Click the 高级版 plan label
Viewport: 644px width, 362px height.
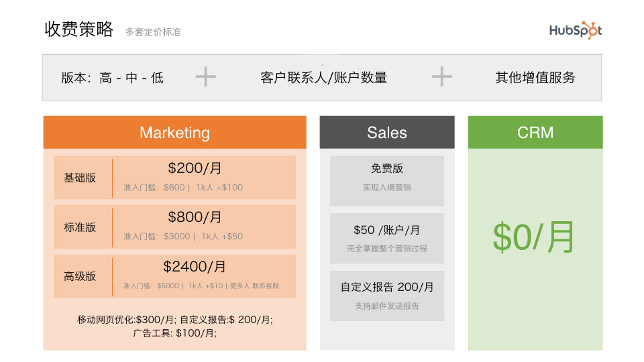[80, 276]
